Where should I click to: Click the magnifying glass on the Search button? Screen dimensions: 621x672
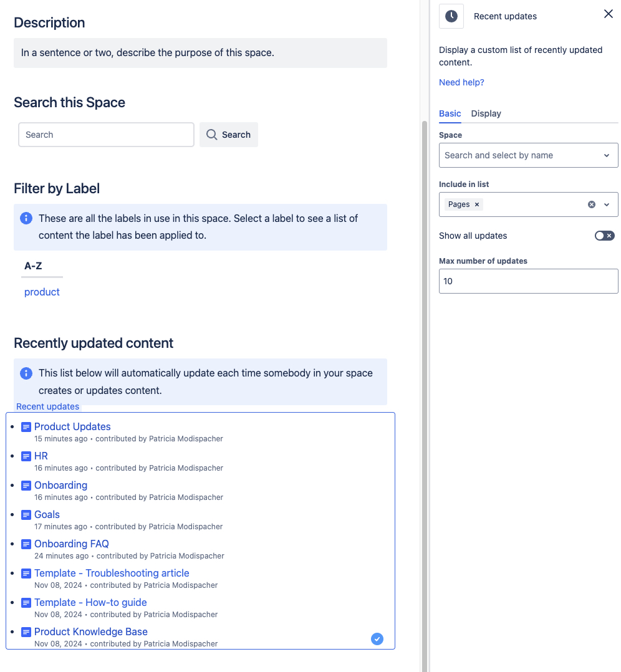coord(212,135)
